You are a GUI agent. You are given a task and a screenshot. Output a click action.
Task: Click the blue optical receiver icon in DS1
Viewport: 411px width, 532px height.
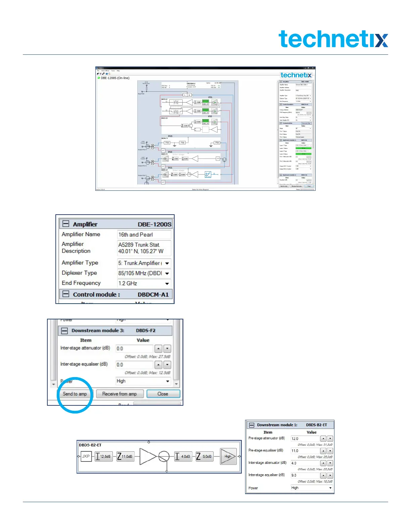point(208,174)
